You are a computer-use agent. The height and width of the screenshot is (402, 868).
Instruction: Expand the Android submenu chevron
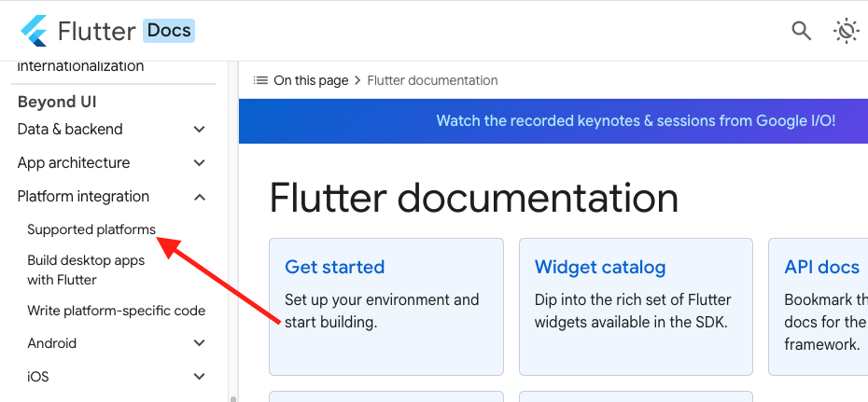point(200,343)
